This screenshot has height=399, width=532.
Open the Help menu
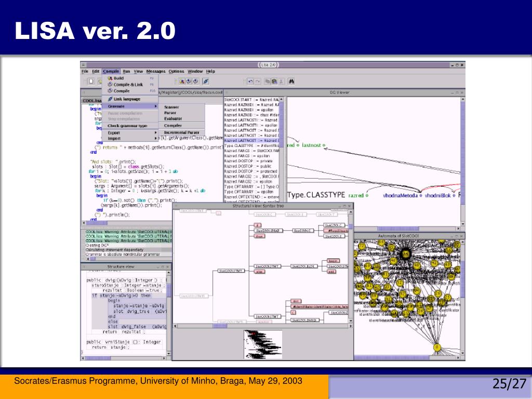click(x=211, y=71)
